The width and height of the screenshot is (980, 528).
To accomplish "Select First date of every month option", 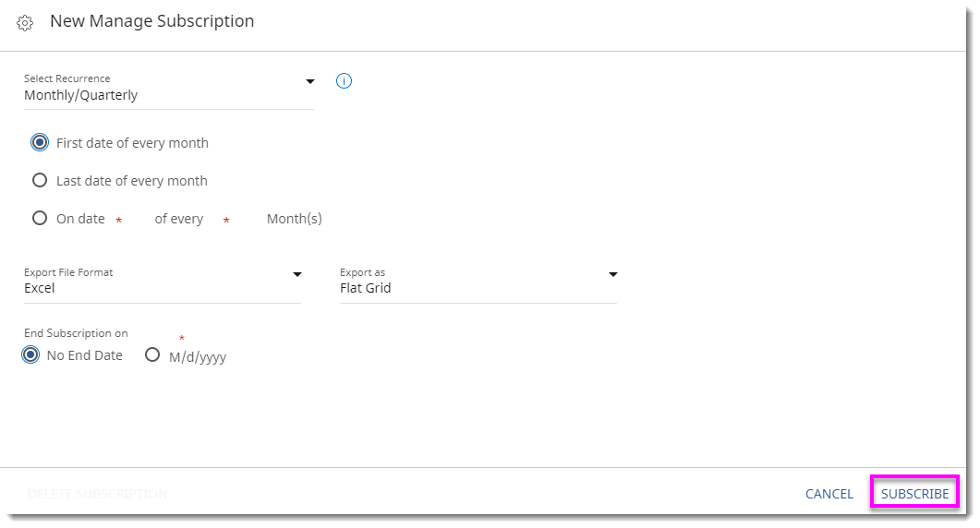I will (x=40, y=143).
